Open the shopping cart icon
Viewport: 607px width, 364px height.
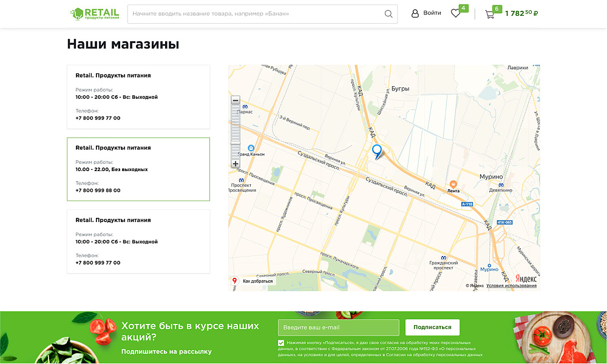[x=489, y=13]
